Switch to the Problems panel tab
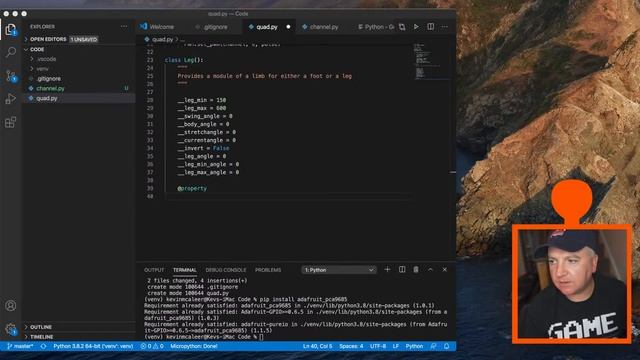The width and height of the screenshot is (640, 360). click(x=268, y=270)
